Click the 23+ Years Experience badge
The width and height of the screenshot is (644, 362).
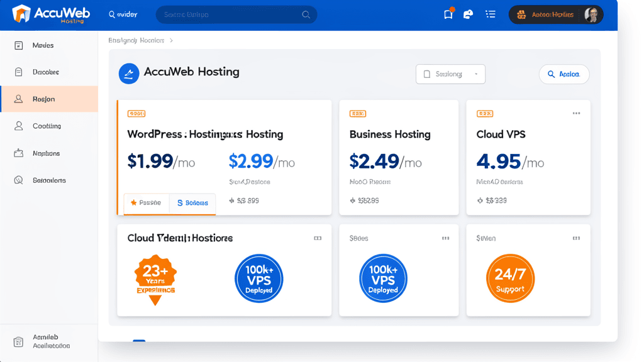pyautogui.click(x=155, y=280)
